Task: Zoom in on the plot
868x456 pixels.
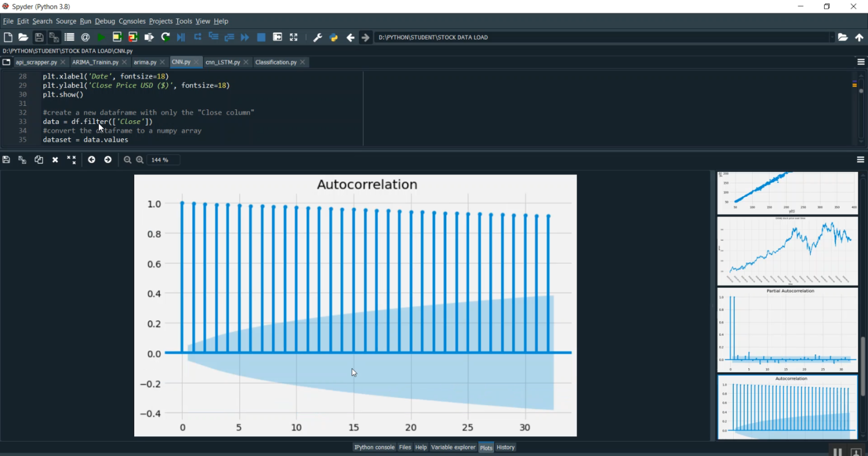Action: click(x=139, y=160)
